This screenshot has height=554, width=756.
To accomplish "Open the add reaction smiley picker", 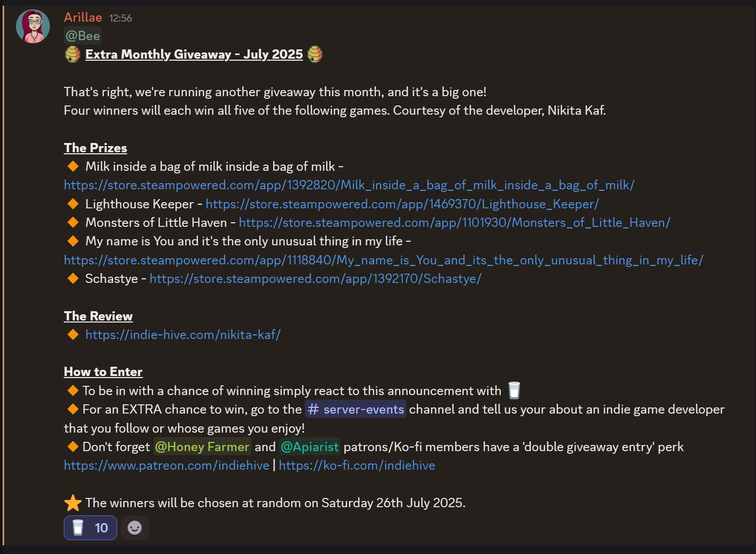I will tap(135, 528).
